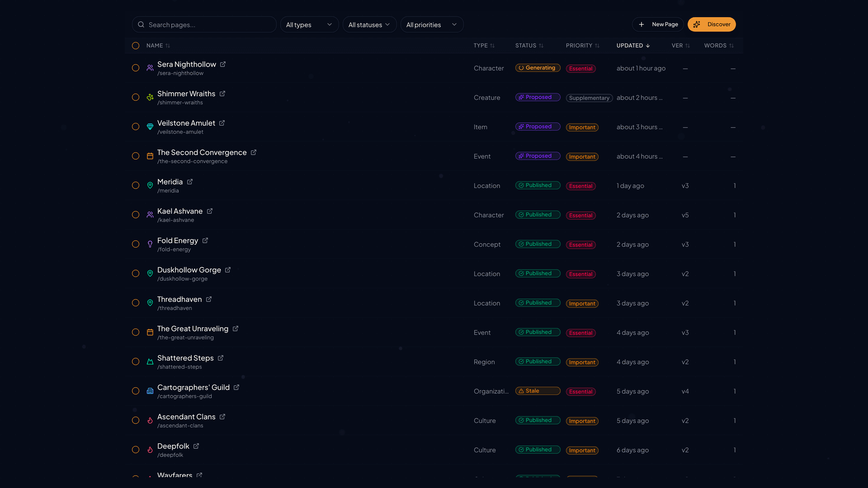Open the Kael Ashvane page in new tab
This screenshot has height=488, width=868.
pyautogui.click(x=209, y=211)
